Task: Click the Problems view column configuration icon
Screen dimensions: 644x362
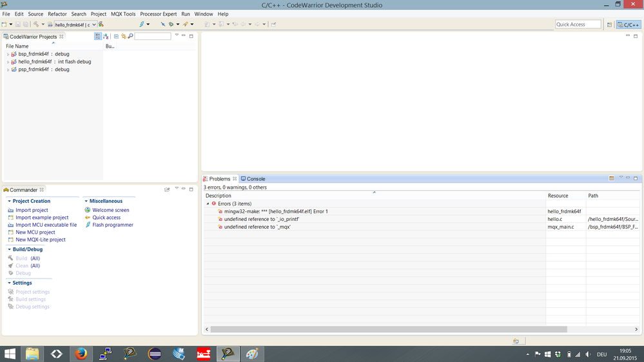Action: 612,178
